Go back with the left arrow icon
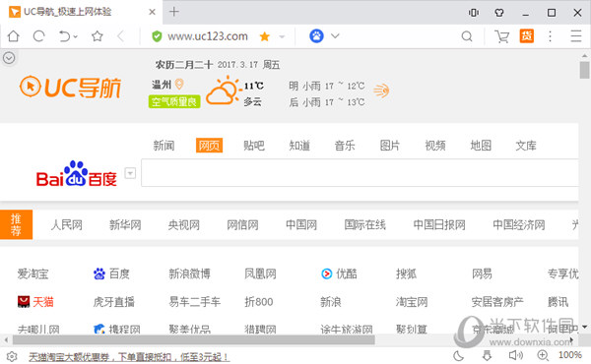591x364 pixels. click(x=120, y=36)
